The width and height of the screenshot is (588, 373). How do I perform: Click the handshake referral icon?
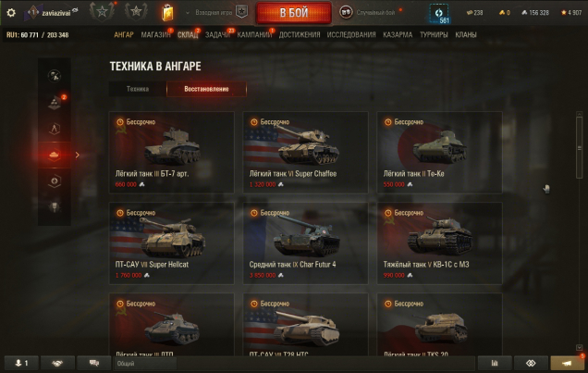pyautogui.click(x=57, y=363)
